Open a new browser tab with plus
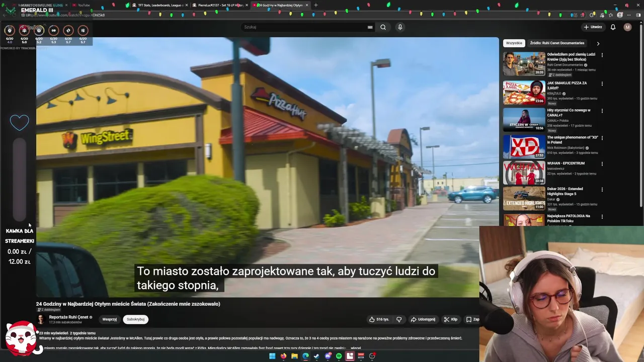The height and width of the screenshot is (362, 644). (x=316, y=5)
